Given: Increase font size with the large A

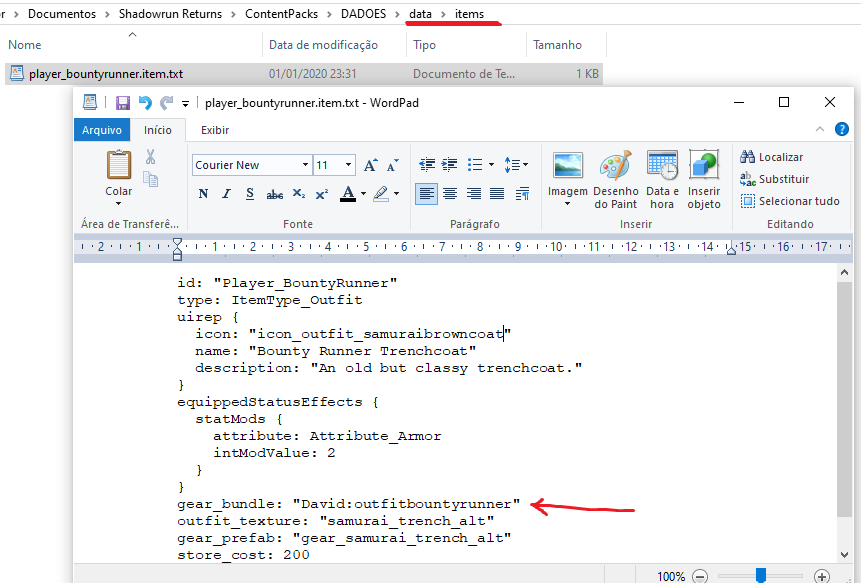Looking at the screenshot, I should pos(371,165).
